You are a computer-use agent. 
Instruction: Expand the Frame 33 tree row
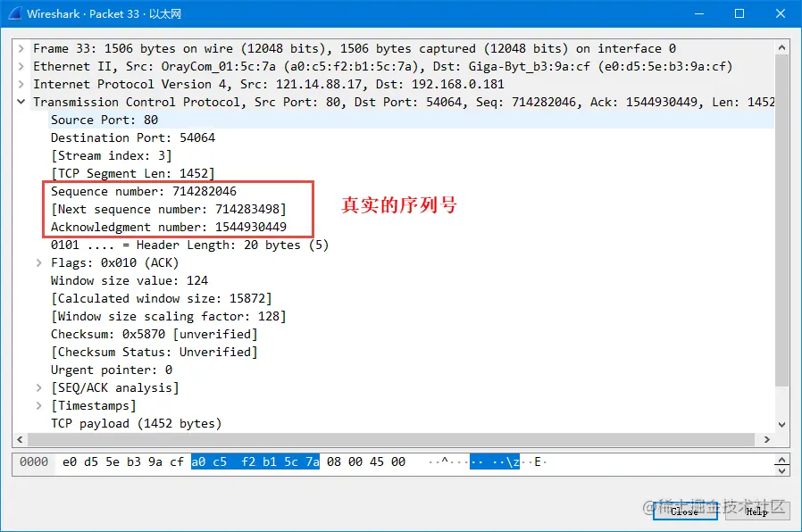click(21, 48)
